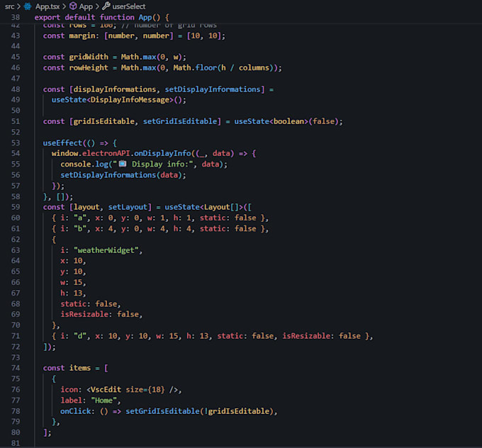Click 'electronAPI' on line 54

tap(106, 153)
